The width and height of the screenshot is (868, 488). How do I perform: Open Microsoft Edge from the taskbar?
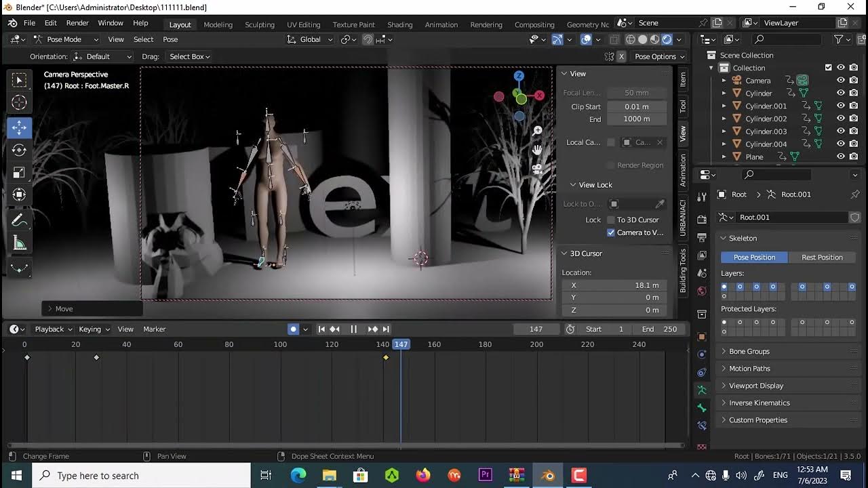[298, 475]
